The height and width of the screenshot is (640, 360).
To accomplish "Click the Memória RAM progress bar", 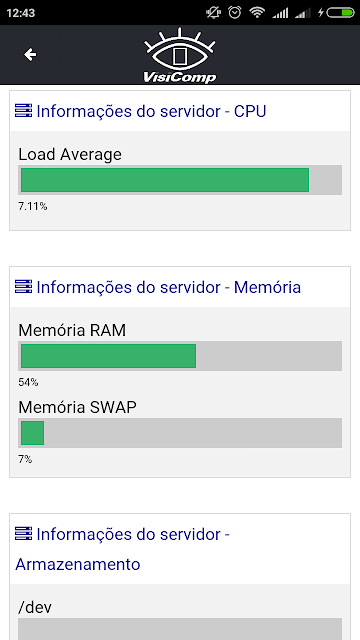I will [x=180, y=356].
